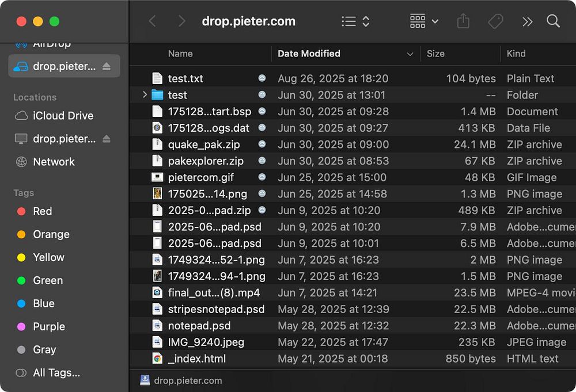Show more toolbar items via double chevron
Screen dimensions: 576x392
pyautogui.click(x=527, y=22)
